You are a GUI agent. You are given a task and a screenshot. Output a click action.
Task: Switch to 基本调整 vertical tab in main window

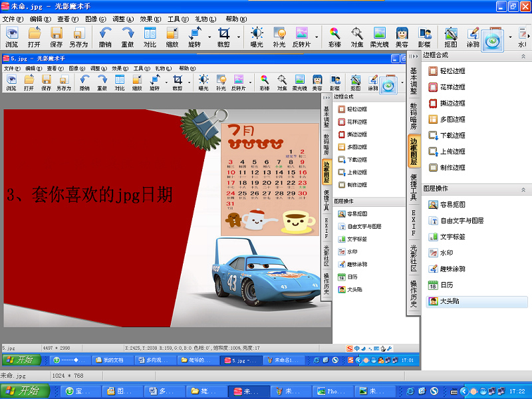pyautogui.click(x=414, y=80)
